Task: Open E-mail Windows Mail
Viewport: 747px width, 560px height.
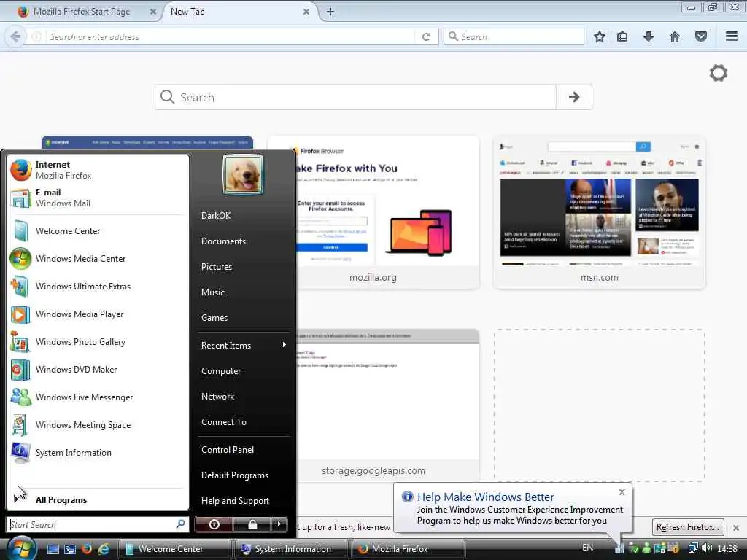Action: [x=98, y=198]
